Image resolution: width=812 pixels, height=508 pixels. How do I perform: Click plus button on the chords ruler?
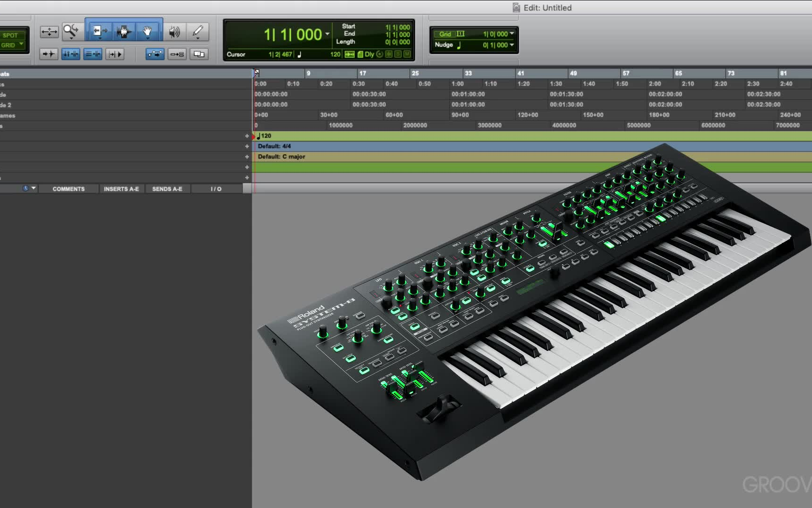247,167
